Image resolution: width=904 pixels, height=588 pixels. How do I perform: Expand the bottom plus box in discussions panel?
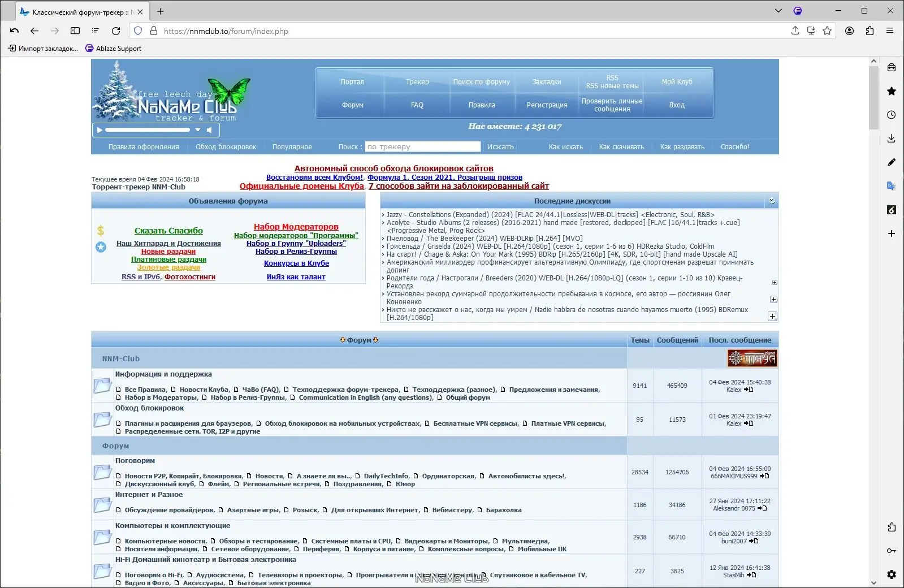(x=772, y=317)
